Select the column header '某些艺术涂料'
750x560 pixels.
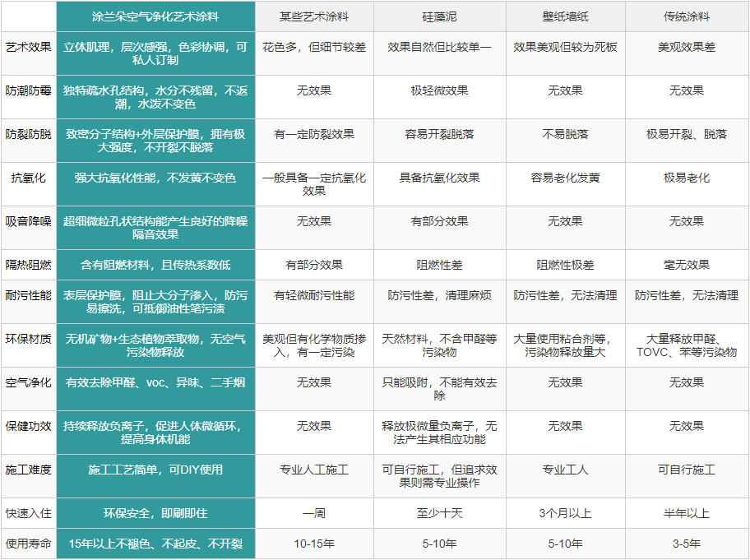point(314,16)
